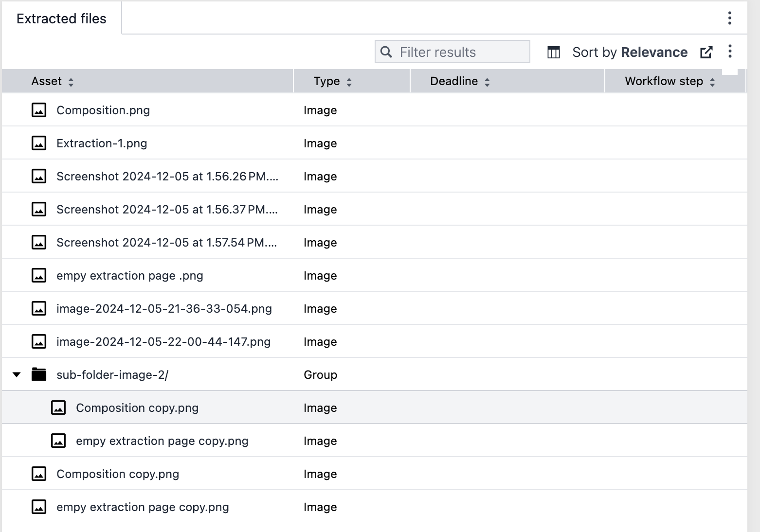This screenshot has height=532, width=760.
Task: Click the magnifying glass icon in the filter box
Action: 387,52
